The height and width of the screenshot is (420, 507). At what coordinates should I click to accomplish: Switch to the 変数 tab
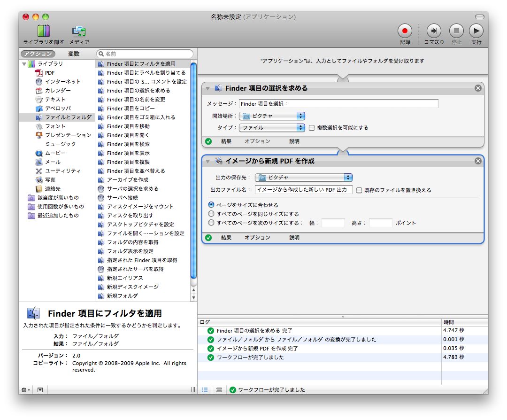(x=74, y=54)
